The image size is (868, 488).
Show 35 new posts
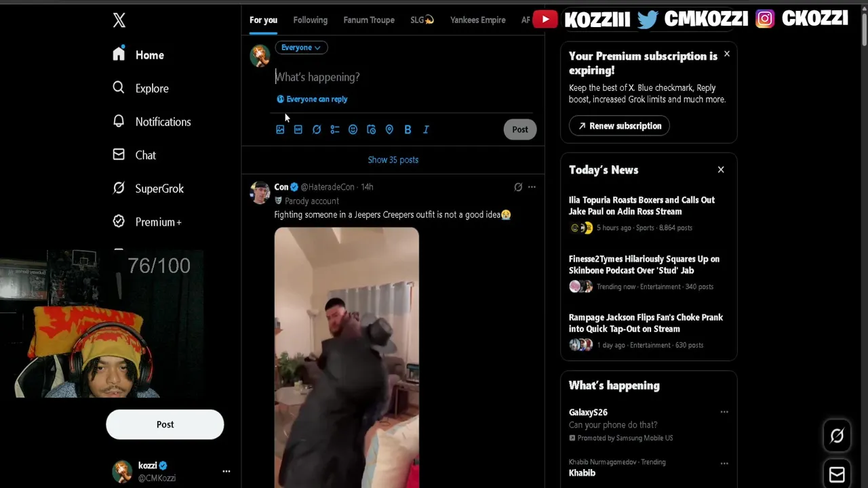pos(393,160)
